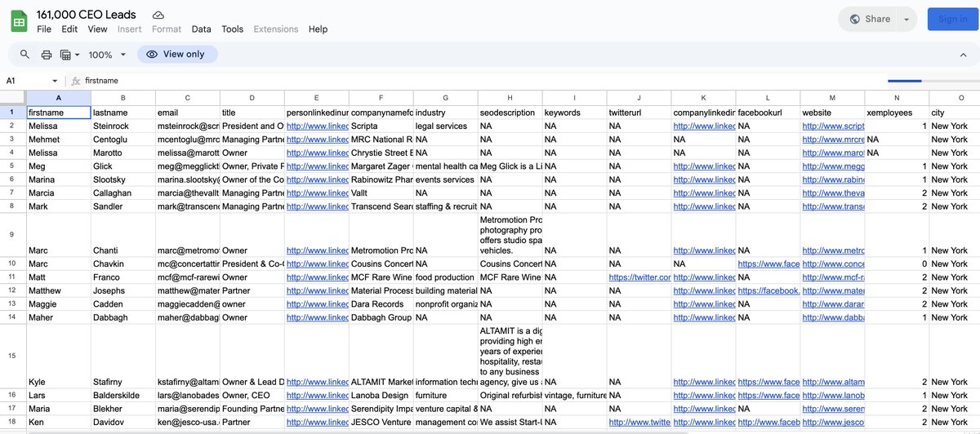The width and height of the screenshot is (980, 434).
Task: Click the Callaghan last name cell
Action: pyautogui.click(x=122, y=193)
